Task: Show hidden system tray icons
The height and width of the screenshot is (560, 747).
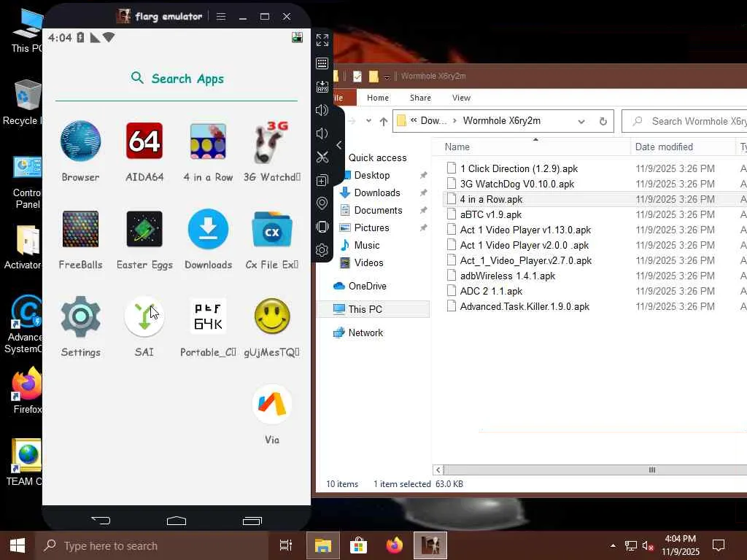Action: (x=613, y=545)
